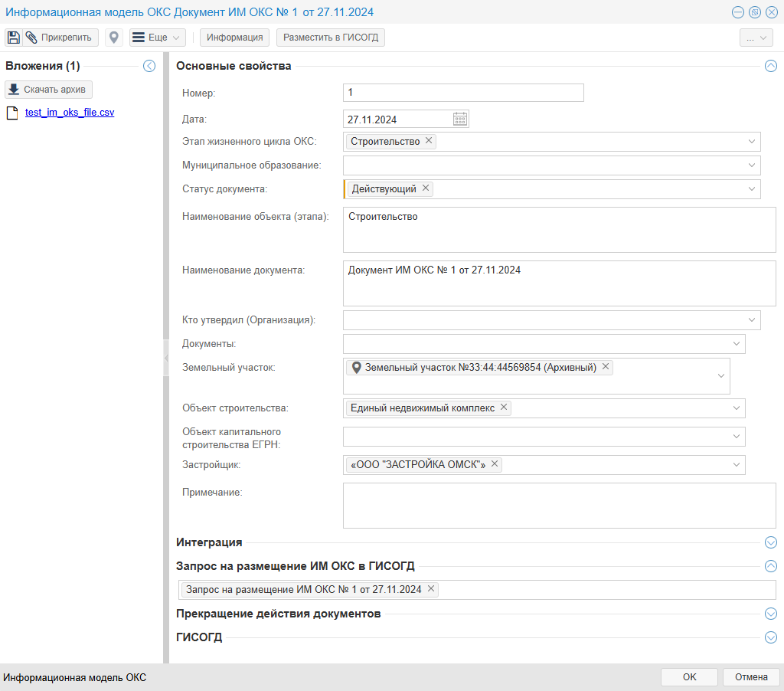Expand the Интеграция section
The image size is (784, 691).
point(771,542)
